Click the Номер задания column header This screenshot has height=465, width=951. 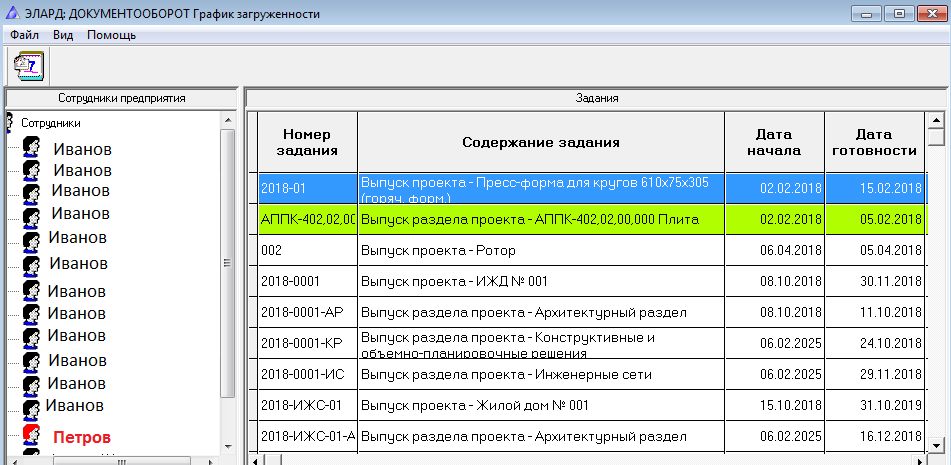point(307,142)
